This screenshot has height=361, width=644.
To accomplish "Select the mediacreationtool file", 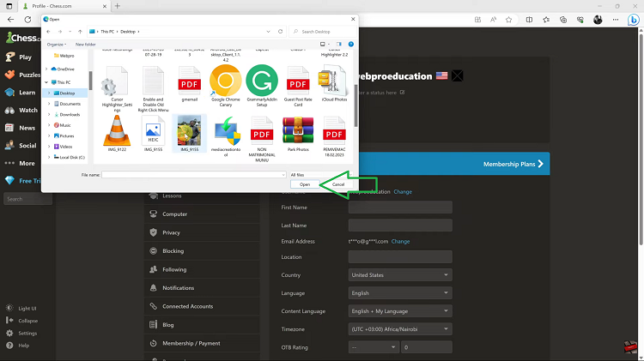I will pos(226,135).
